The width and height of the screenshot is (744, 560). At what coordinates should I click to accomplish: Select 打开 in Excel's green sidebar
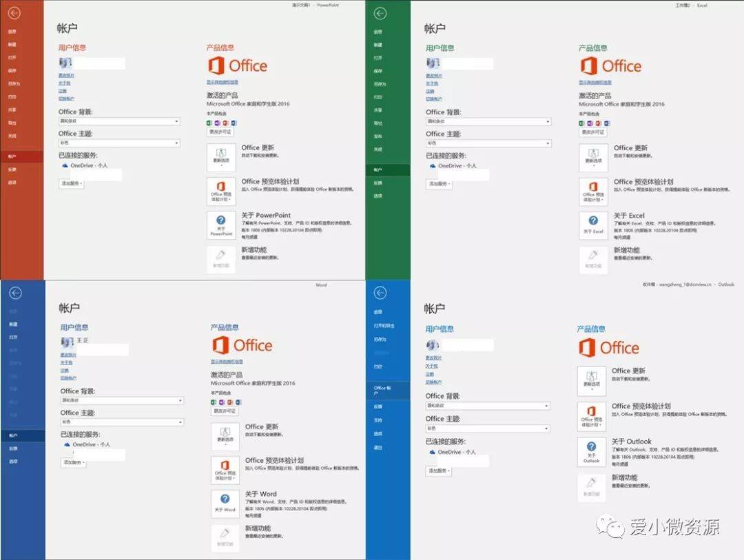click(378, 58)
